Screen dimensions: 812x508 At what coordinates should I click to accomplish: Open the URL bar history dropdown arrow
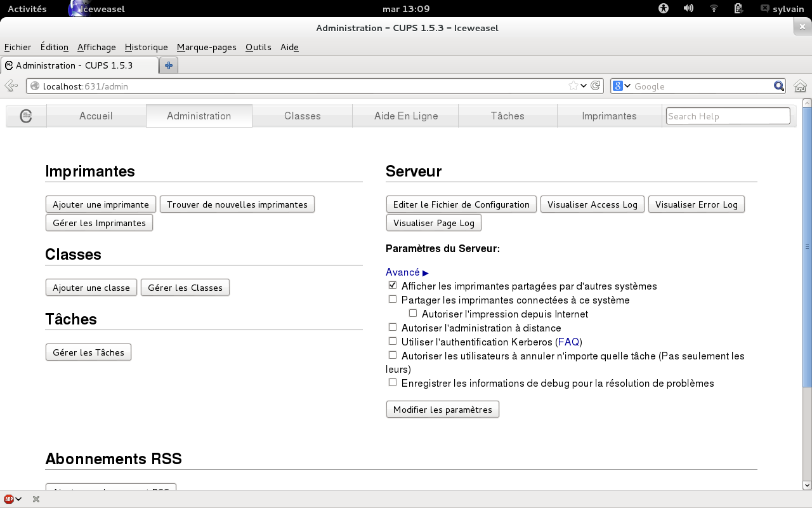click(x=584, y=86)
